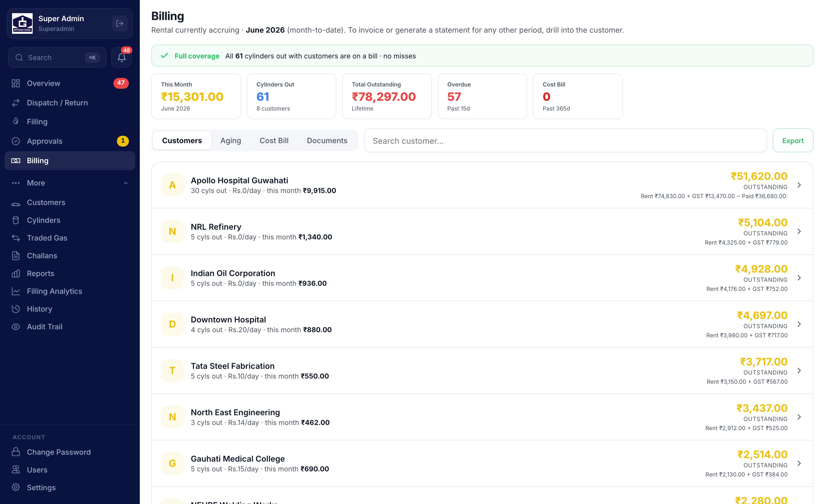
Task: Click the sidebar Search box
Action: [x=57, y=57]
